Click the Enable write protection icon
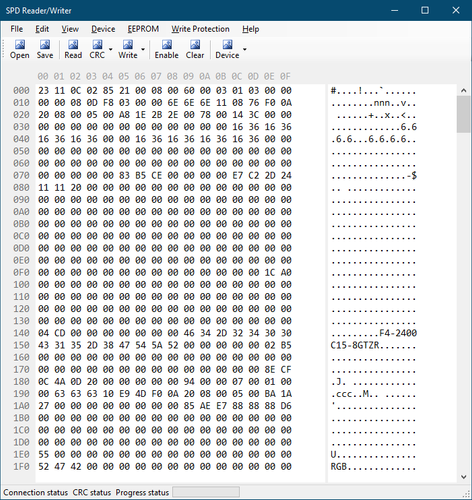The height and width of the screenshot is (500, 472). (166, 49)
